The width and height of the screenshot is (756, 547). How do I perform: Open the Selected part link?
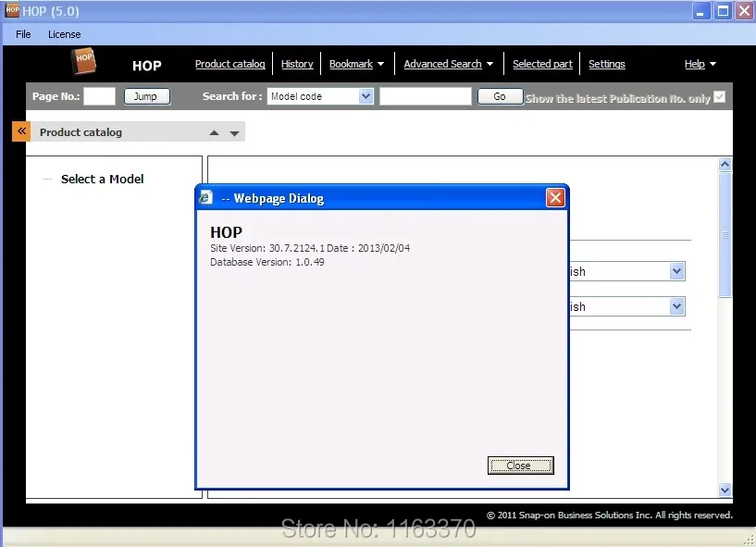click(542, 64)
